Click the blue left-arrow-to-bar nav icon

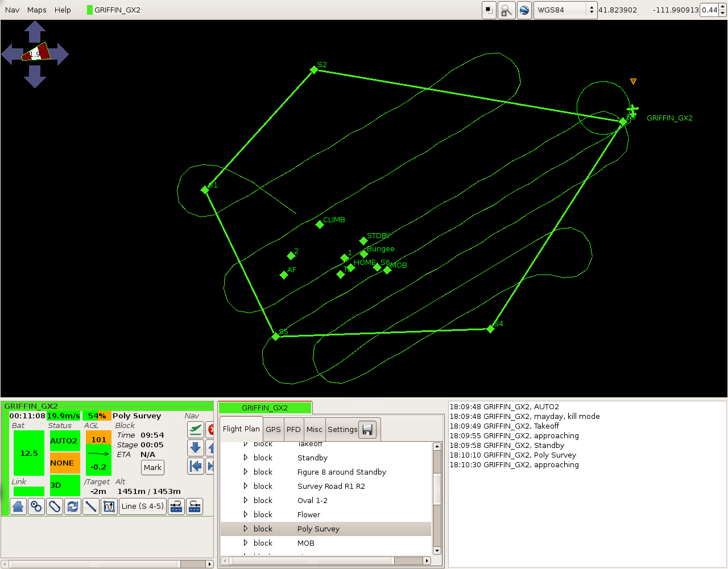[x=196, y=466]
